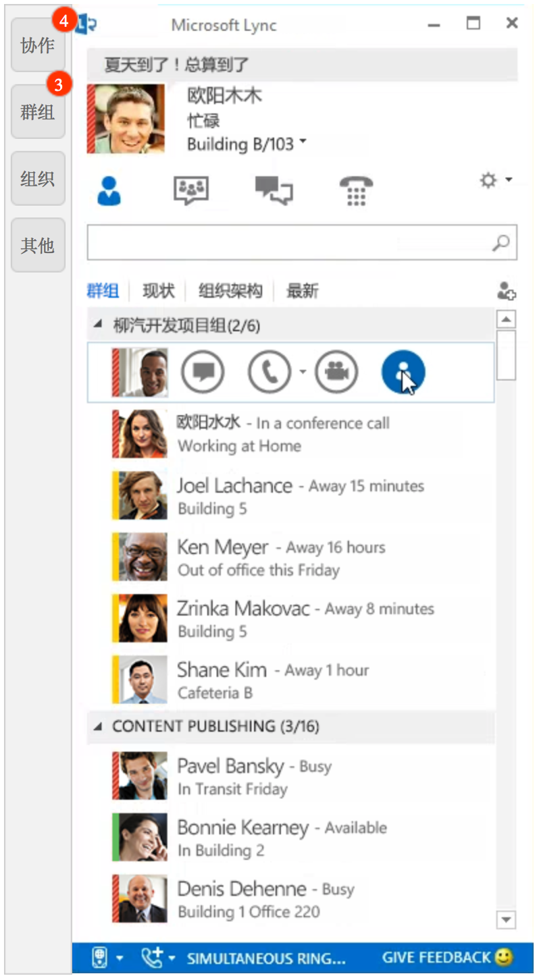Select the Joel Lachance name text

[x=234, y=485]
